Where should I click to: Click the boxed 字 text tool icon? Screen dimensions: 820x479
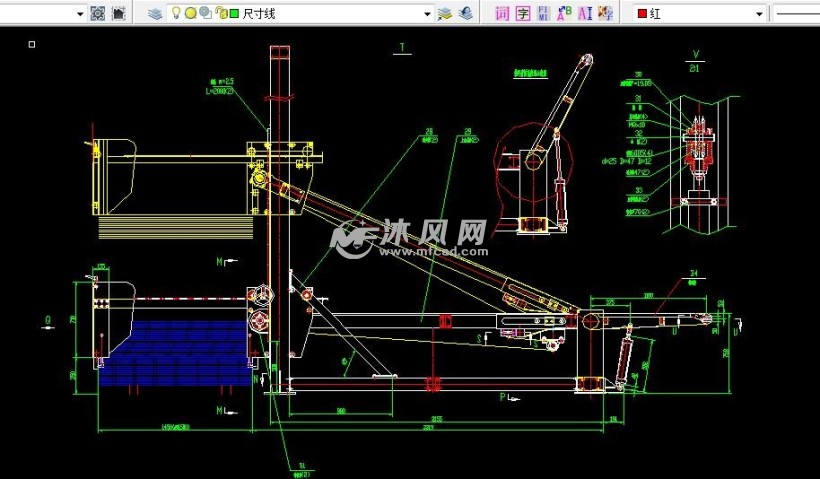pos(523,13)
